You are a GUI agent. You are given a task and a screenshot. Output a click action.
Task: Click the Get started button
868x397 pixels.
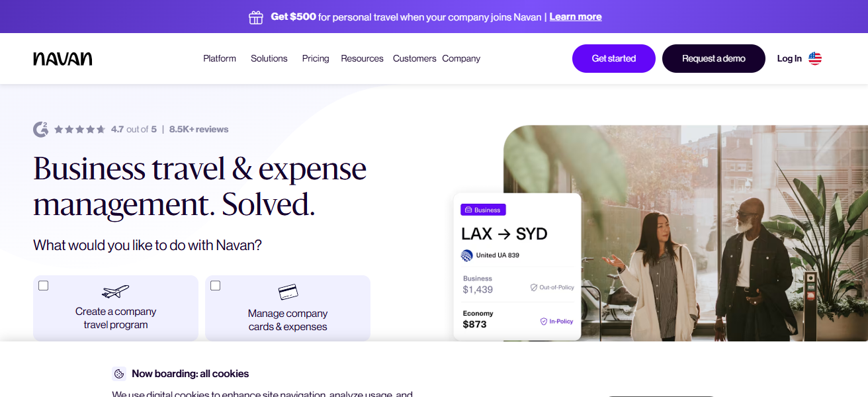point(614,58)
